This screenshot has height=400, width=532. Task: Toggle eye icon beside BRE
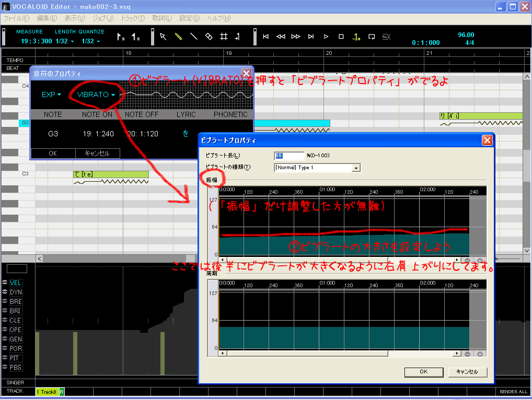pyautogui.click(x=5, y=301)
